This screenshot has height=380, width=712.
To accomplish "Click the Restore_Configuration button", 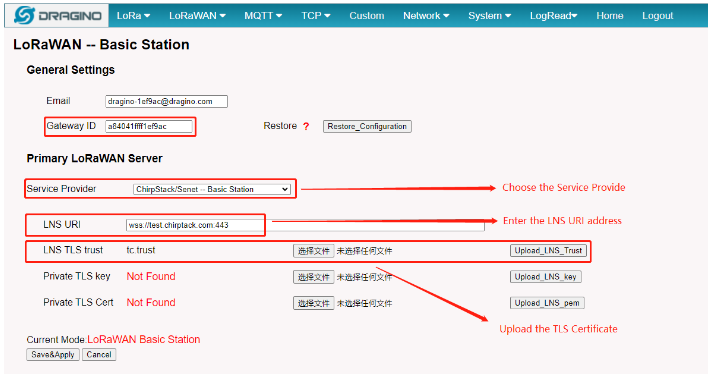I will 367,126.
